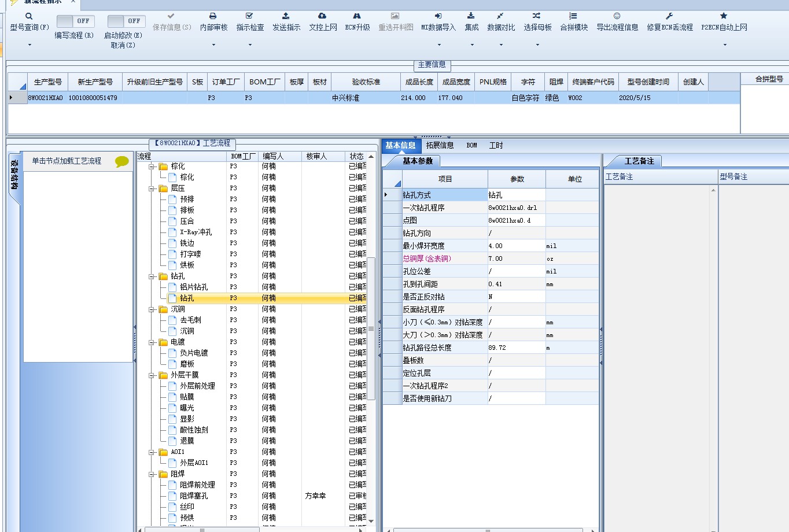789x532 pixels.
Task: Click the 编写人 column header
Action: (280, 157)
